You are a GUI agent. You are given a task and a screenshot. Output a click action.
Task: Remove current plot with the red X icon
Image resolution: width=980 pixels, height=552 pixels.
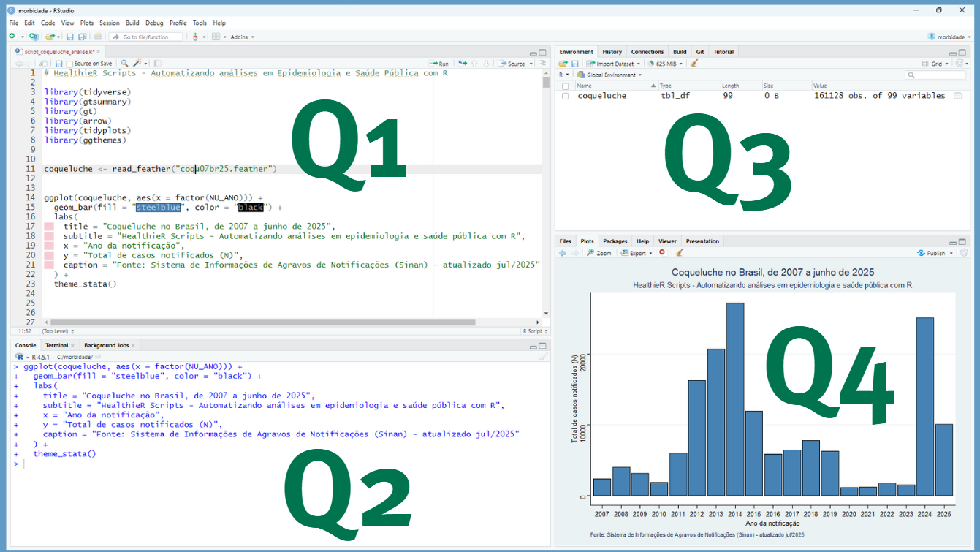[662, 253]
